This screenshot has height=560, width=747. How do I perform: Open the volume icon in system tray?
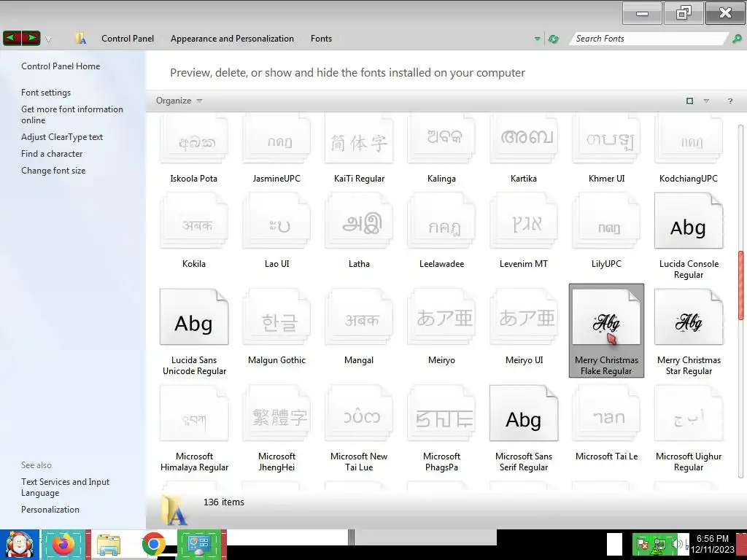coord(676,544)
